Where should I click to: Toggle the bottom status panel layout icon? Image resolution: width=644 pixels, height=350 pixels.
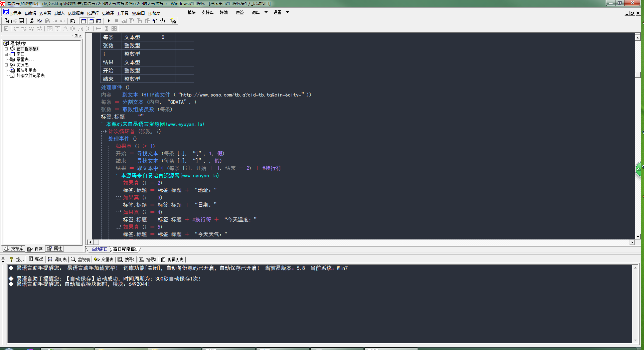(91, 21)
